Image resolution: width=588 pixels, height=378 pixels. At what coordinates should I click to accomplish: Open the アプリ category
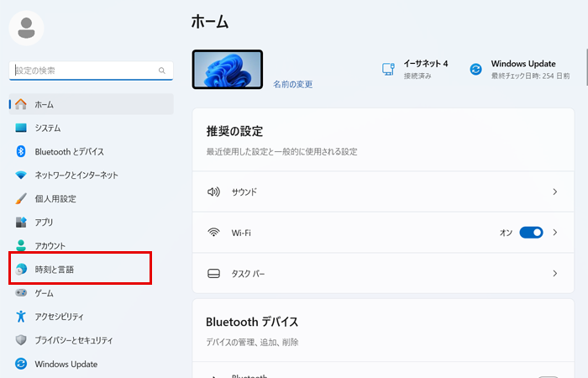pyautogui.click(x=91, y=222)
